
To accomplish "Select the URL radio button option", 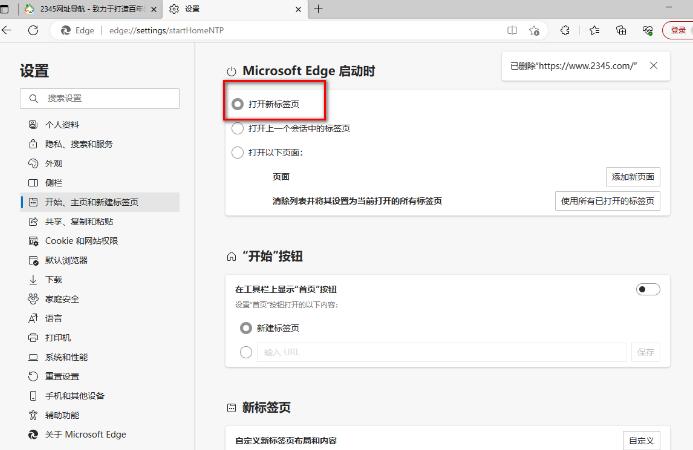I will (246, 352).
